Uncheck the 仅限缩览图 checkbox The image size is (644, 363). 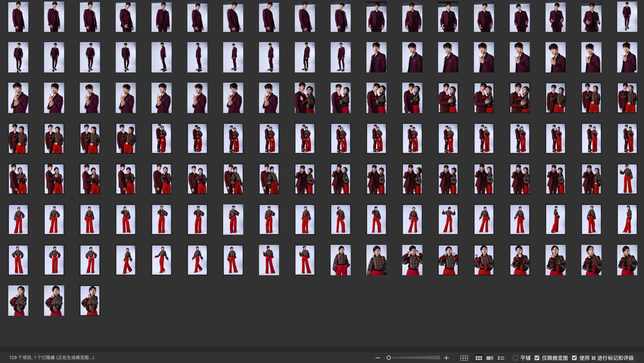tap(537, 358)
